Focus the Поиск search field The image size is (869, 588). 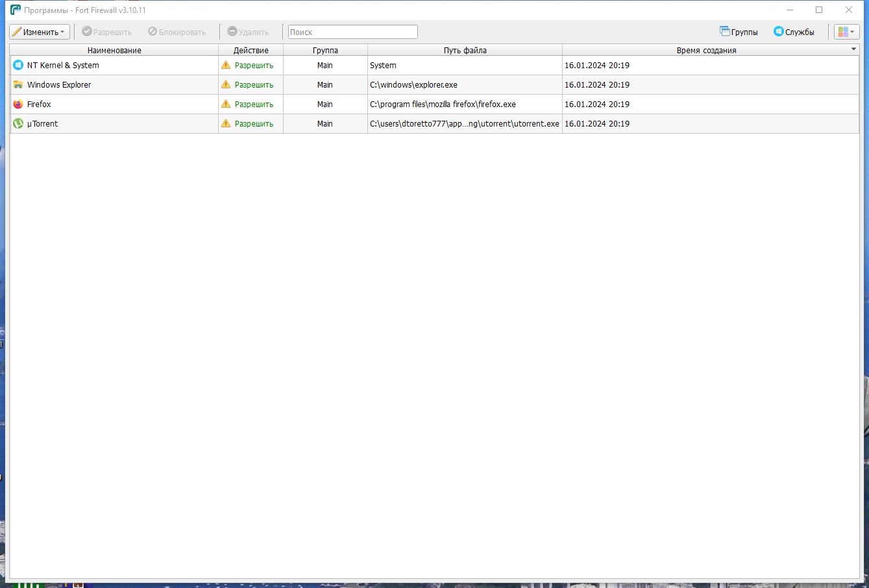tap(353, 32)
